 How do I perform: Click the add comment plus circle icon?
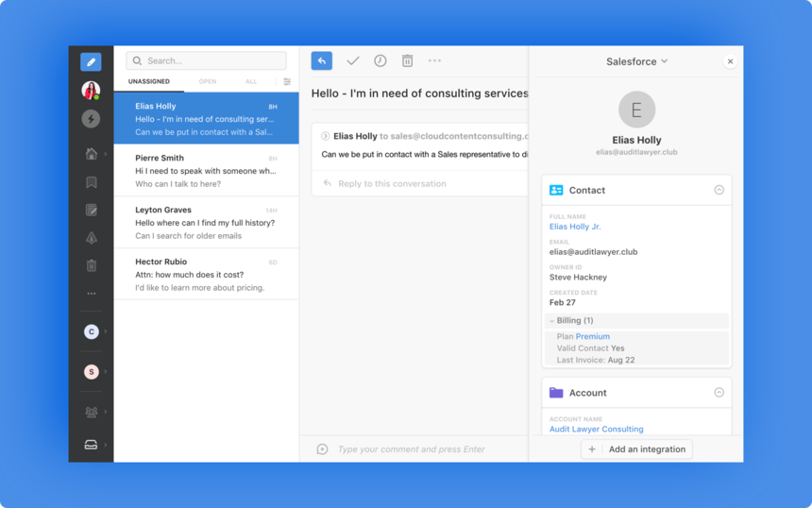[322, 449]
